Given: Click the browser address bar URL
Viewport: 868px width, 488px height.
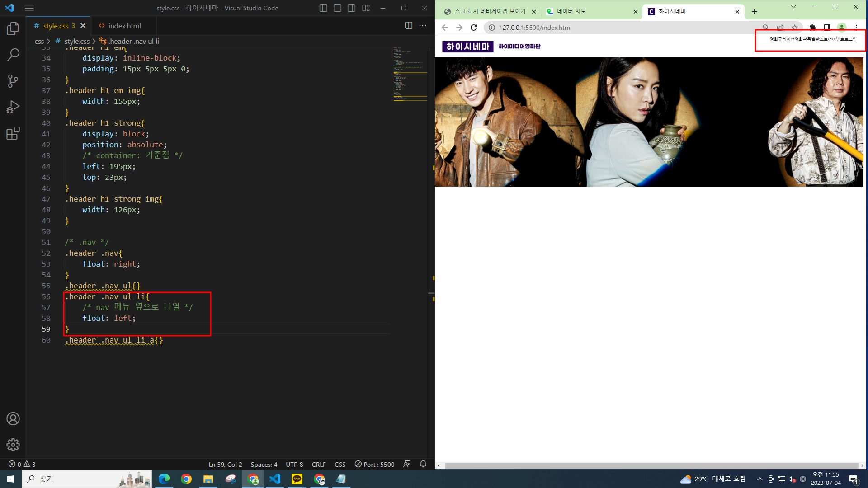Looking at the screenshot, I should click(535, 28).
